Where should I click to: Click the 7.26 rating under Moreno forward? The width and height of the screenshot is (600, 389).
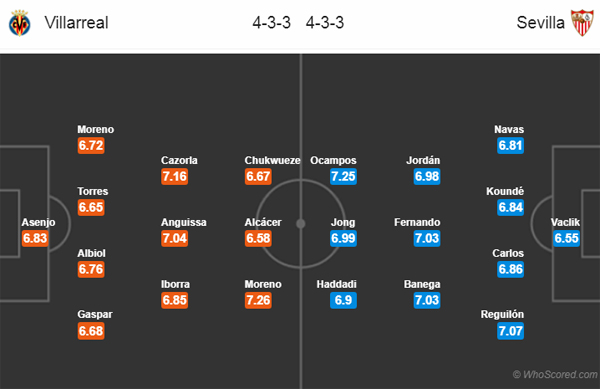[258, 300]
